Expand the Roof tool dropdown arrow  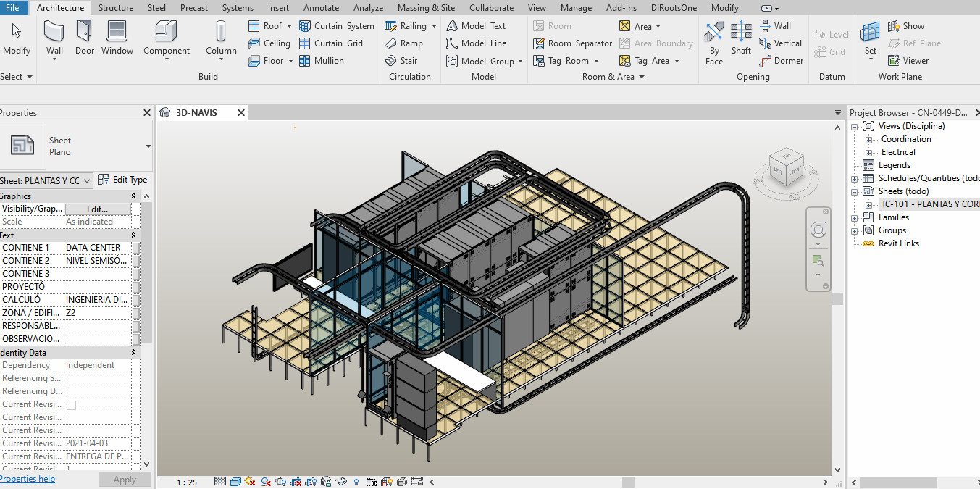tap(289, 25)
